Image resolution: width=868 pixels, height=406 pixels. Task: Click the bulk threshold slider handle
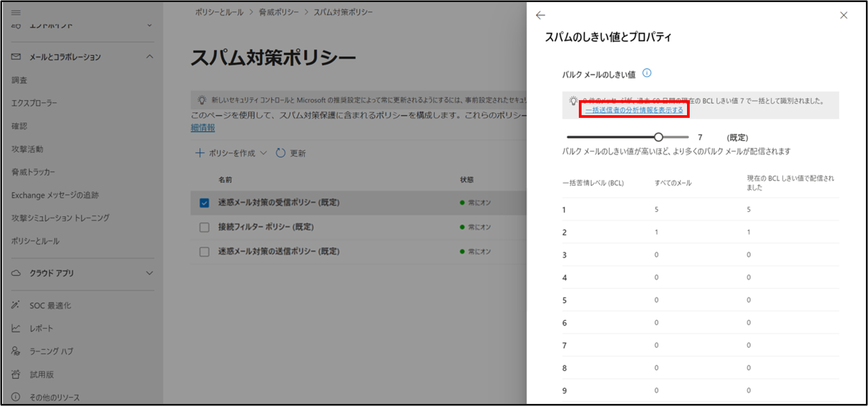point(659,137)
